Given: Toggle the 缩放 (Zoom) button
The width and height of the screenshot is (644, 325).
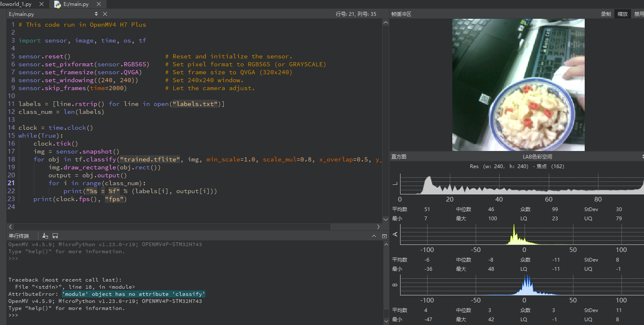Looking at the screenshot, I should tap(623, 14).
